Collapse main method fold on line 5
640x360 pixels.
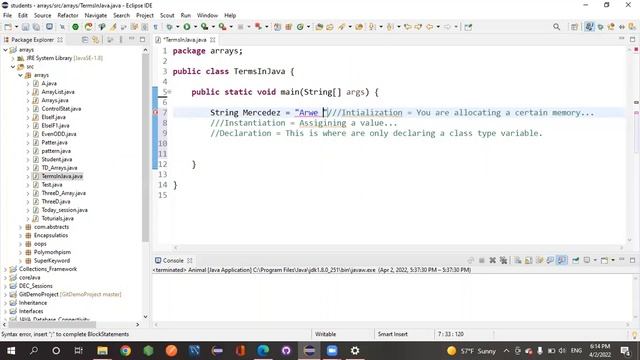click(x=169, y=92)
